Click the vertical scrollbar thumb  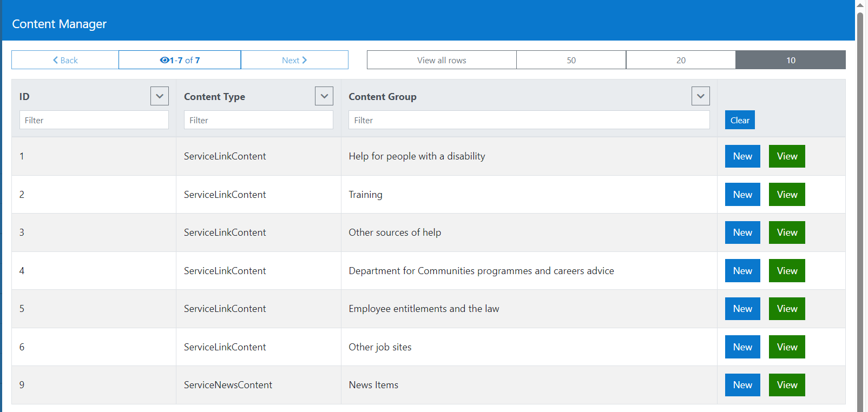860,211
